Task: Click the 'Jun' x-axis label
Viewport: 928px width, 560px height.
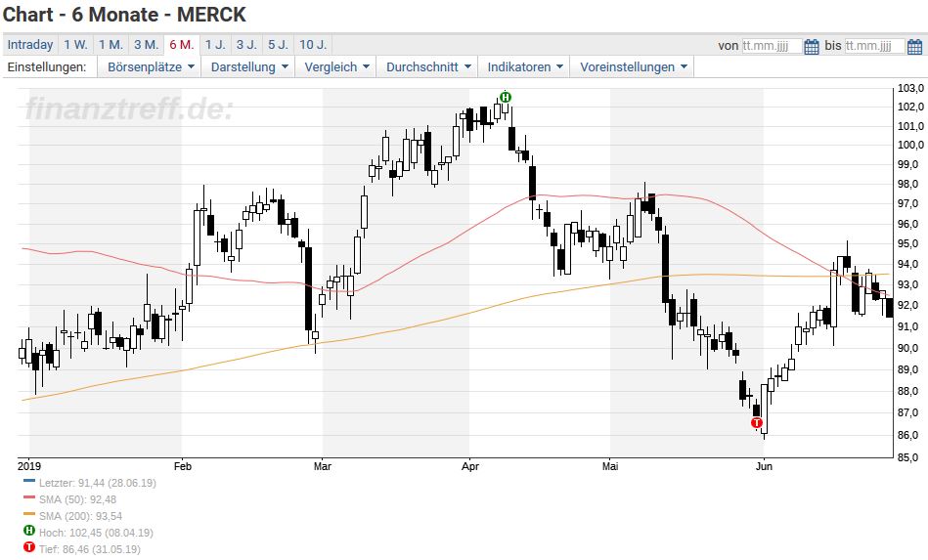Action: point(764,466)
